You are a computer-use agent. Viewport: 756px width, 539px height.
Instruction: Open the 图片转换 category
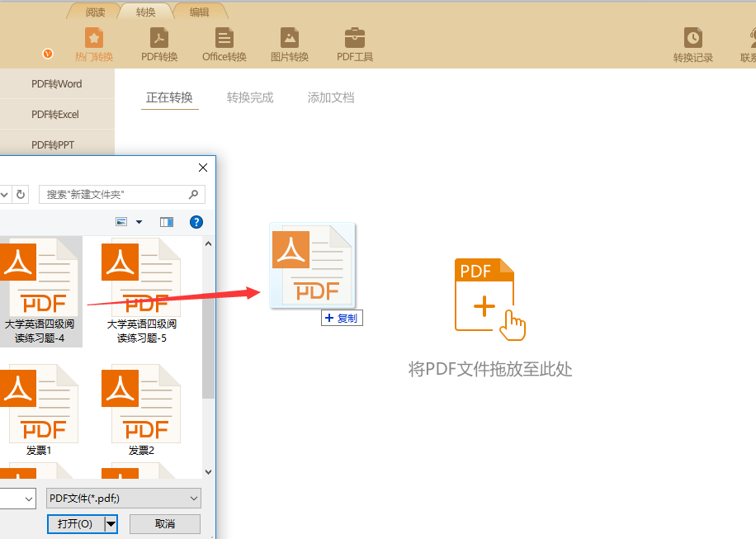click(x=290, y=45)
